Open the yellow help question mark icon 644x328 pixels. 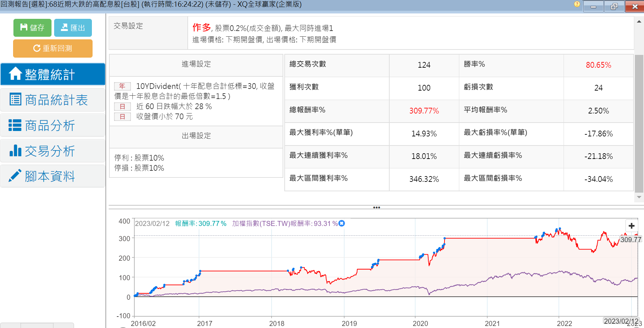click(x=577, y=4)
